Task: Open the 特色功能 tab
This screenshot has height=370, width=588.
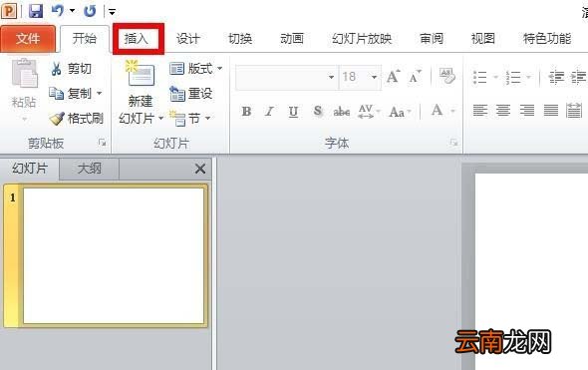Action: [x=547, y=38]
